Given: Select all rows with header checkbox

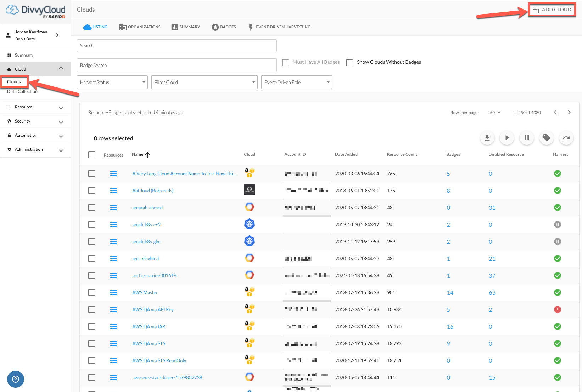Looking at the screenshot, I should 92,155.
